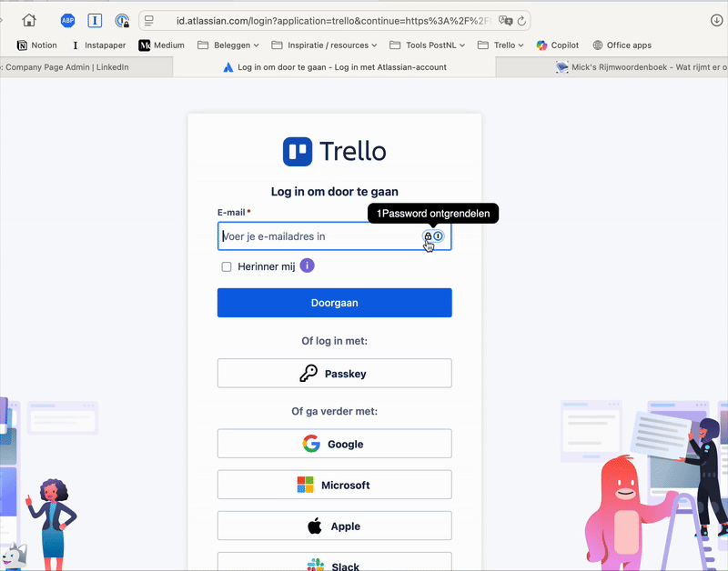Enable the Herinner mij checkbox
The image size is (728, 571).
pyautogui.click(x=227, y=266)
